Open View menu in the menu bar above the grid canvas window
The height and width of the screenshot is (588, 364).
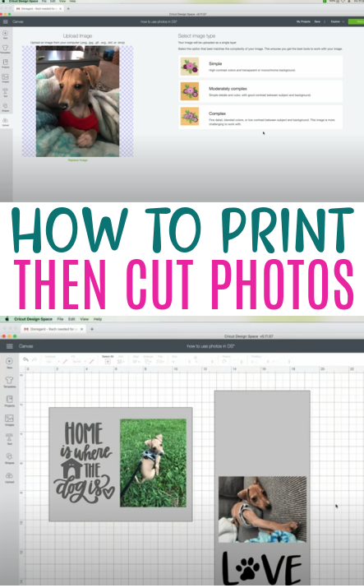coord(85,319)
